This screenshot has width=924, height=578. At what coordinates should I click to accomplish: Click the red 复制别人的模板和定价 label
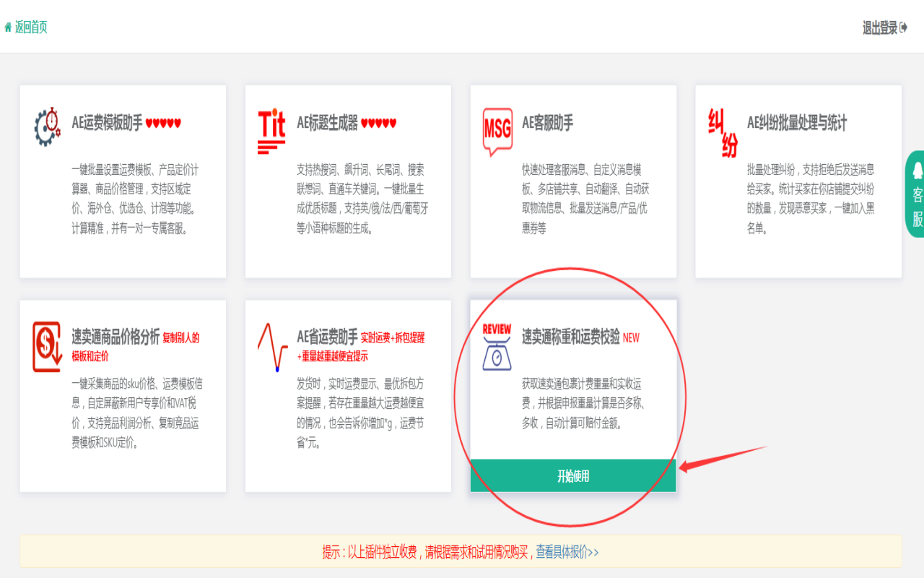click(136, 347)
